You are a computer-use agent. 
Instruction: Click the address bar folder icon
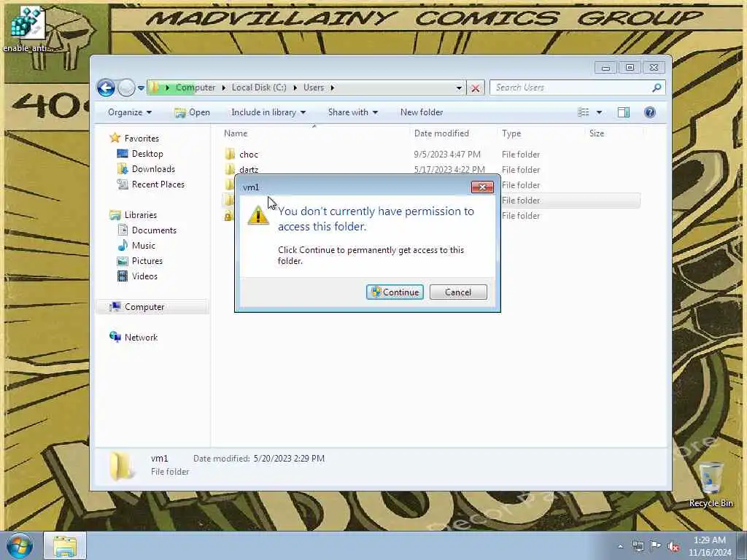(155, 87)
